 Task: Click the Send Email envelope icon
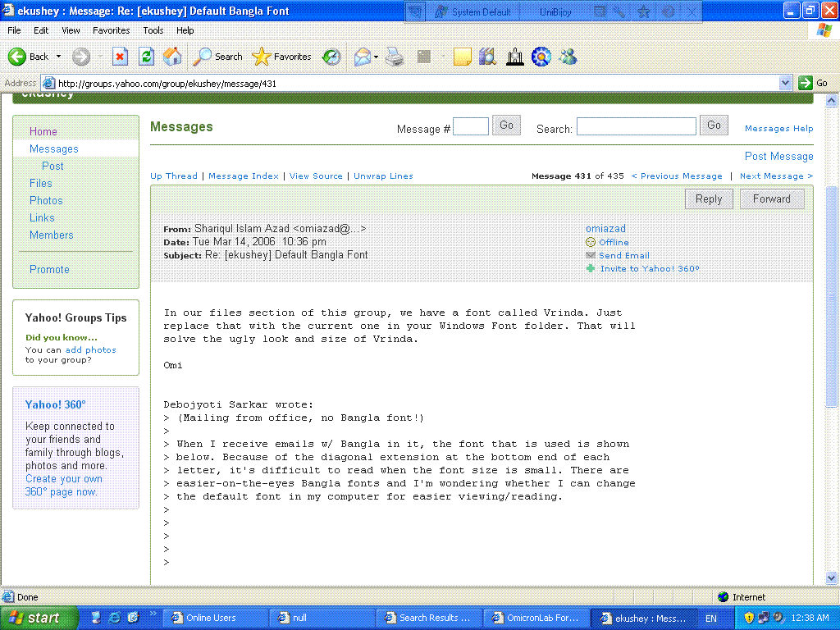pos(591,256)
